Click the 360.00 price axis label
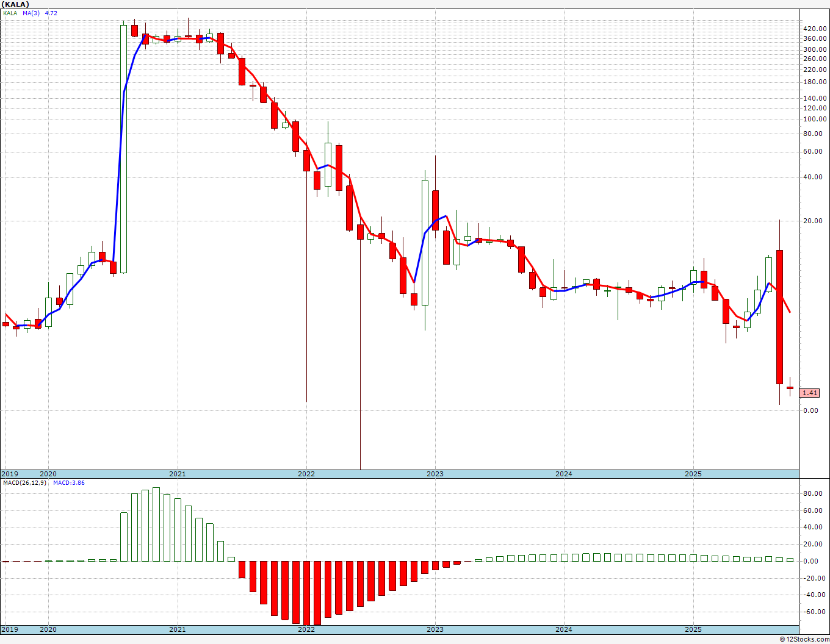The image size is (830, 644). pyautogui.click(x=815, y=38)
